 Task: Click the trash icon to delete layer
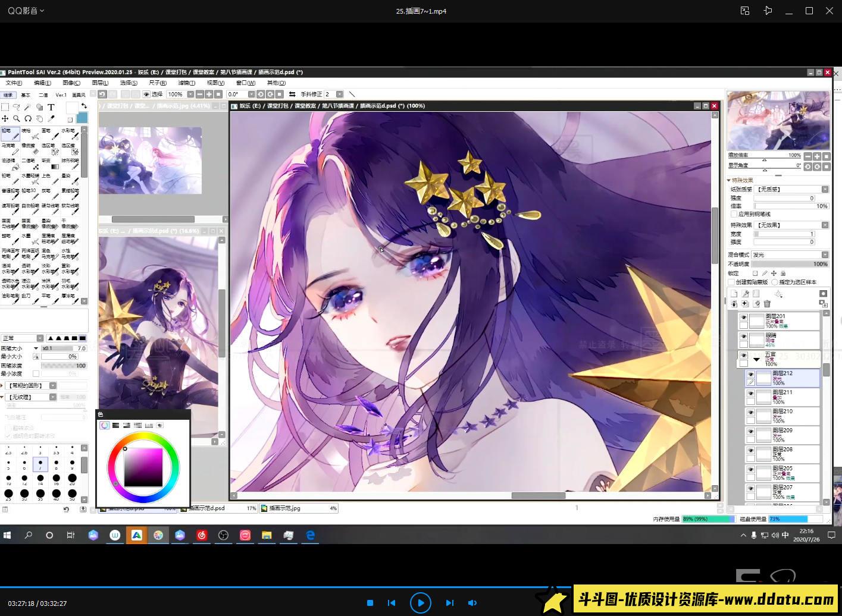[x=767, y=304]
